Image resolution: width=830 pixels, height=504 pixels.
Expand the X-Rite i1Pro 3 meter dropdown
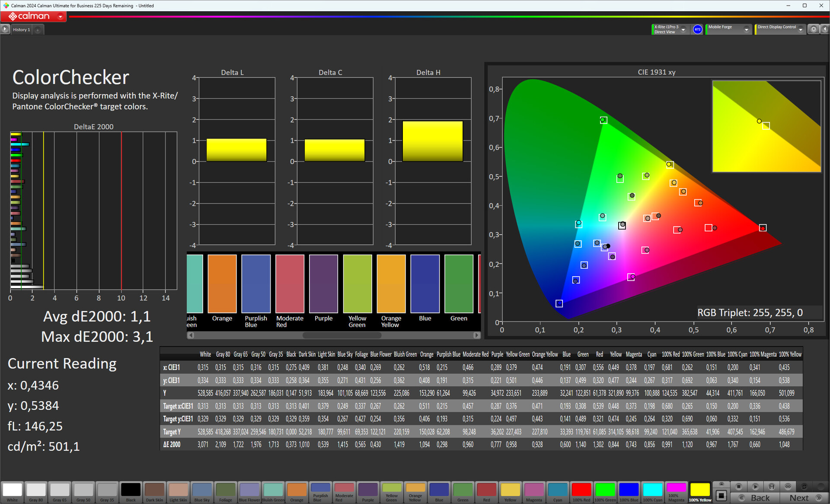pos(683,29)
